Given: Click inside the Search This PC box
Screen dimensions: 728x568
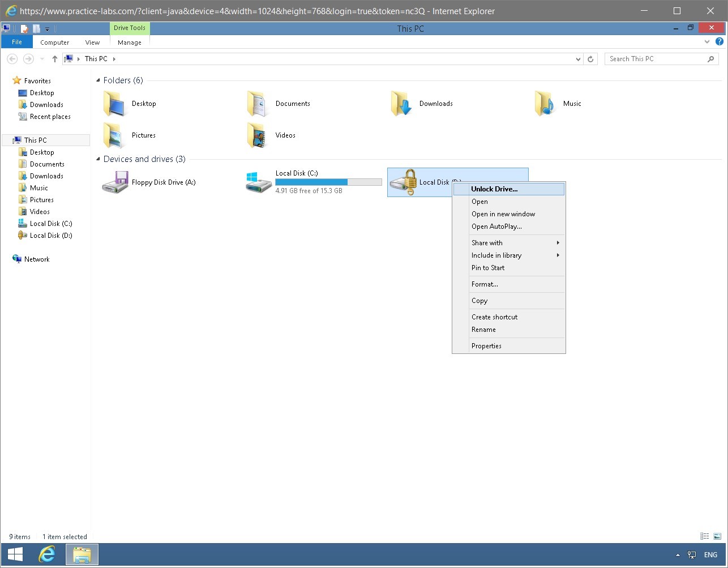Looking at the screenshot, I should tap(657, 58).
